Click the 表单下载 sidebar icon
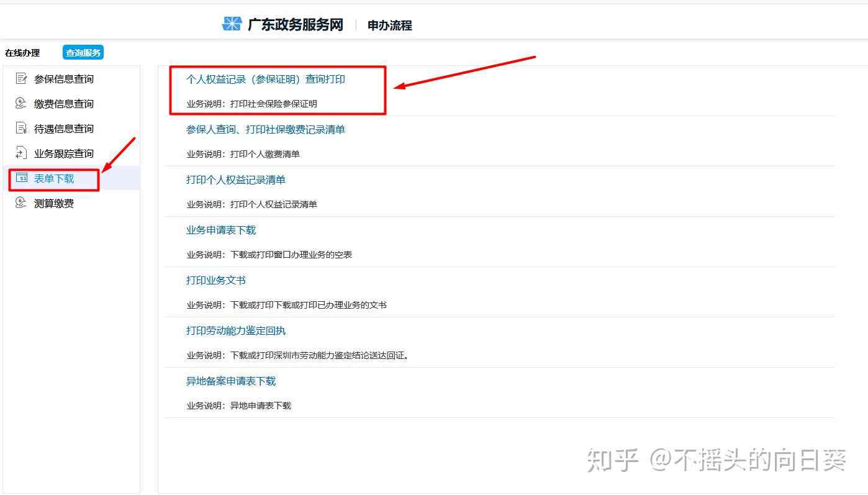Screen dimensions: 868x495 pyautogui.click(x=21, y=178)
